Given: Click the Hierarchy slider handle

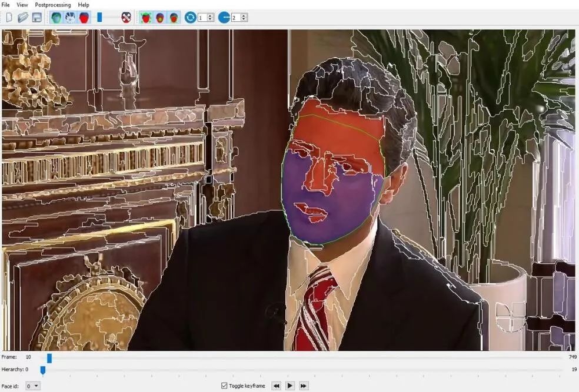Looking at the screenshot, I should tap(42, 370).
